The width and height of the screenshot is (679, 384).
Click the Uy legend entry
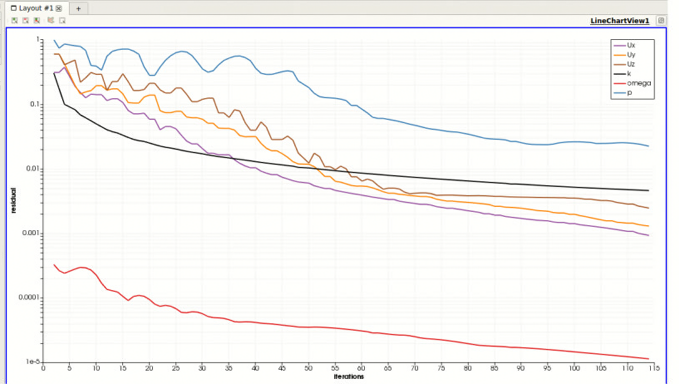point(625,55)
